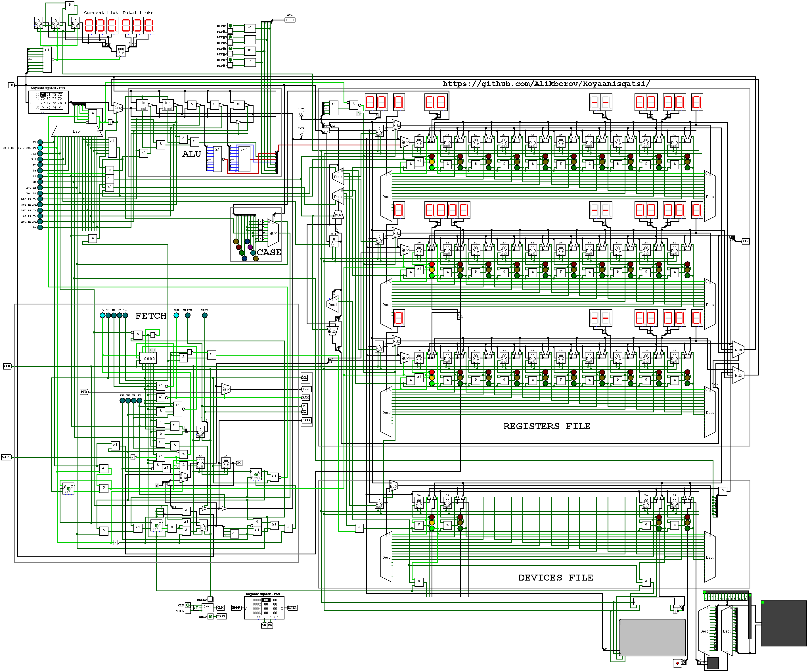Click the ADD Ri,Tn LED indicator
The width and height of the screenshot is (808, 672).
pos(40,199)
